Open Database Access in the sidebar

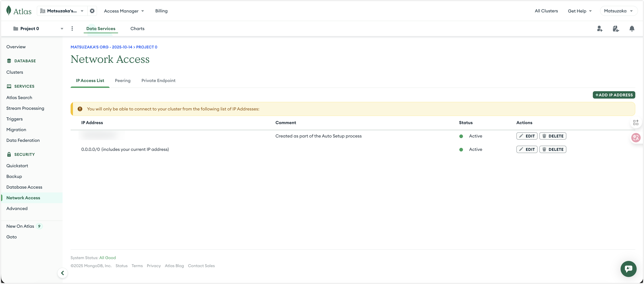click(x=24, y=187)
